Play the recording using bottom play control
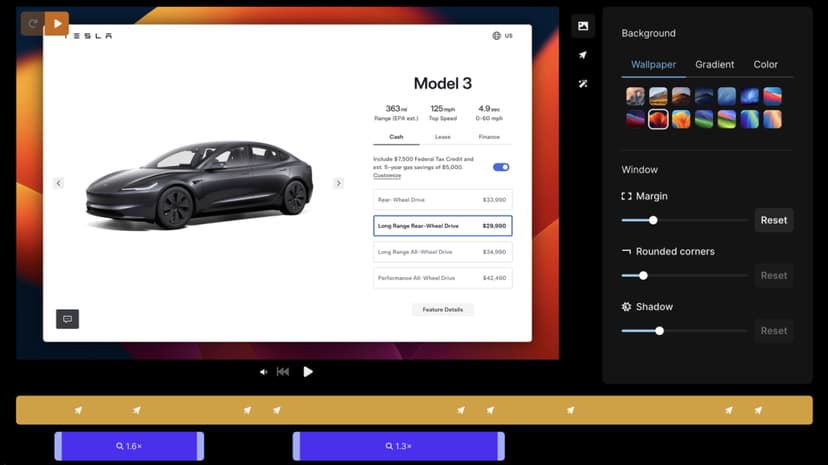The image size is (828, 465). [308, 372]
